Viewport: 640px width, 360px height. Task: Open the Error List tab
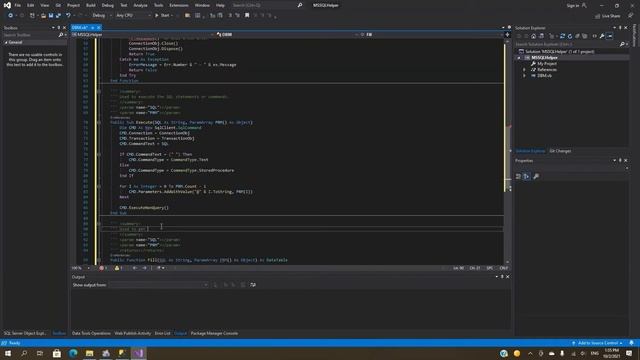(162, 333)
